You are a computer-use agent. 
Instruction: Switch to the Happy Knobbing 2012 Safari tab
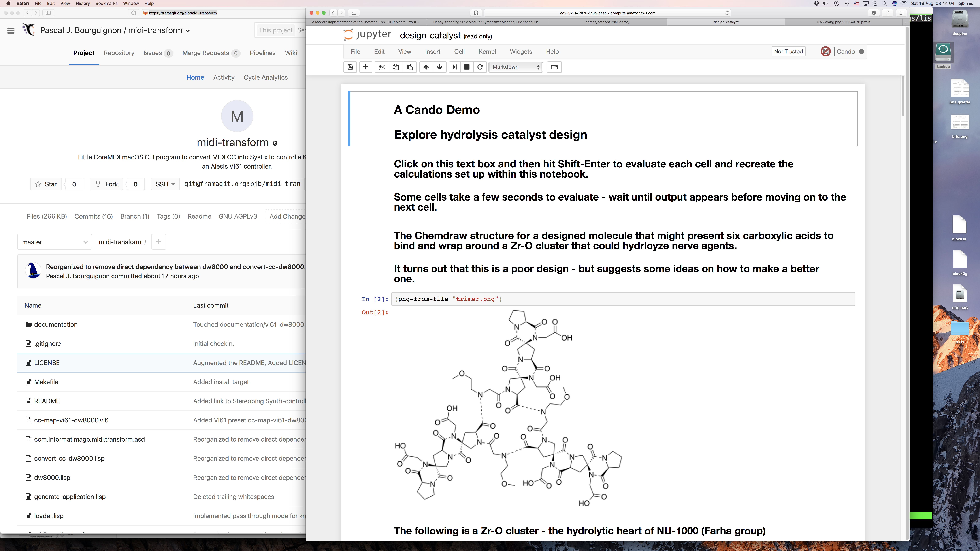(x=487, y=22)
